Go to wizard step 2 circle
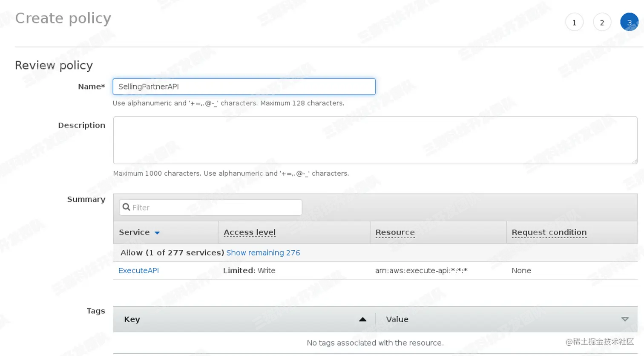 point(602,23)
